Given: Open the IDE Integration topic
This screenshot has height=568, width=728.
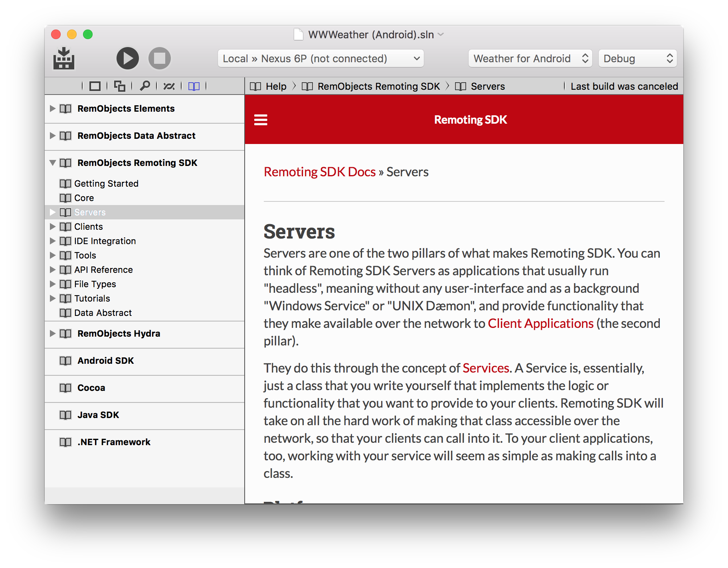Looking at the screenshot, I should 105,241.
